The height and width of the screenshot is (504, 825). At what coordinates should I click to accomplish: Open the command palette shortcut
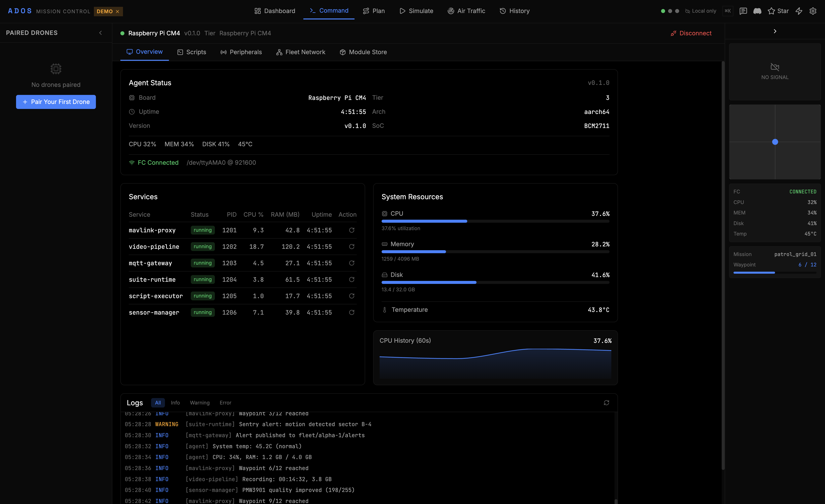728,11
